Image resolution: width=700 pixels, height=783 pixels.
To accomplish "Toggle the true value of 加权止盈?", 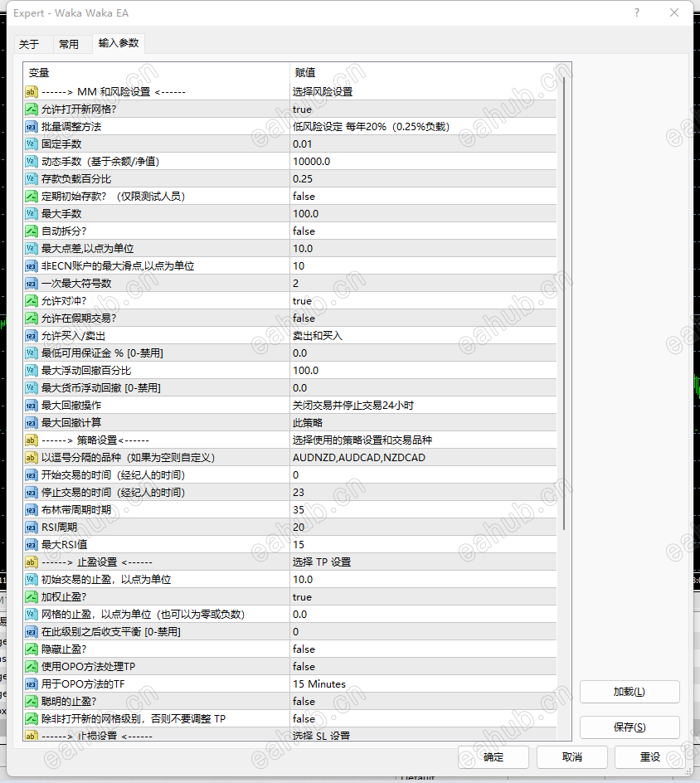I will tap(423, 596).
